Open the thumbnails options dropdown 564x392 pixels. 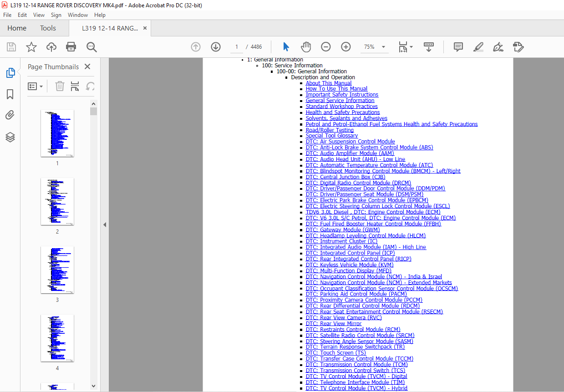point(36,86)
